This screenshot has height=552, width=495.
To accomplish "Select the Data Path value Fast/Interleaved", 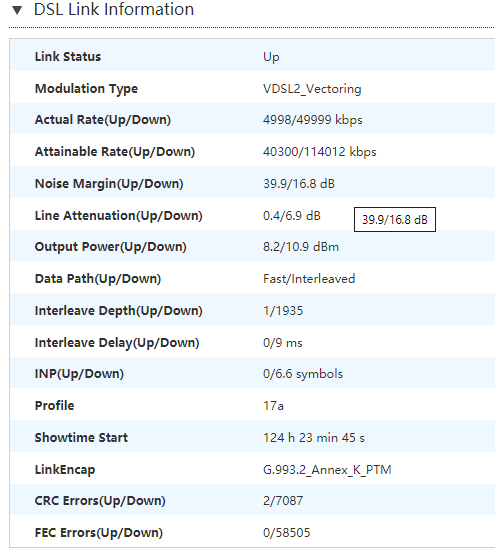I will [309, 279].
